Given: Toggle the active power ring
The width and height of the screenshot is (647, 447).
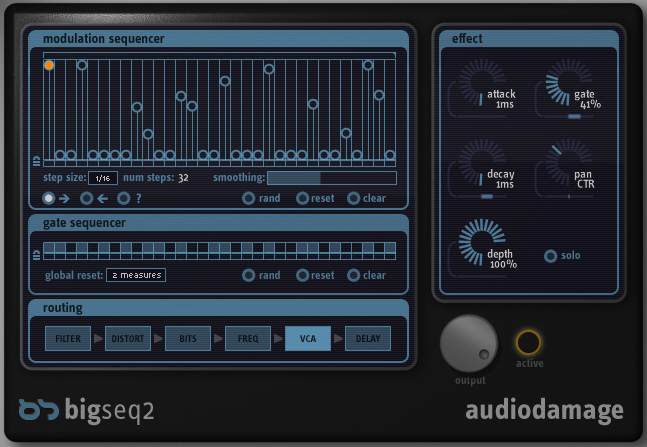Looking at the screenshot, I should point(529,342).
